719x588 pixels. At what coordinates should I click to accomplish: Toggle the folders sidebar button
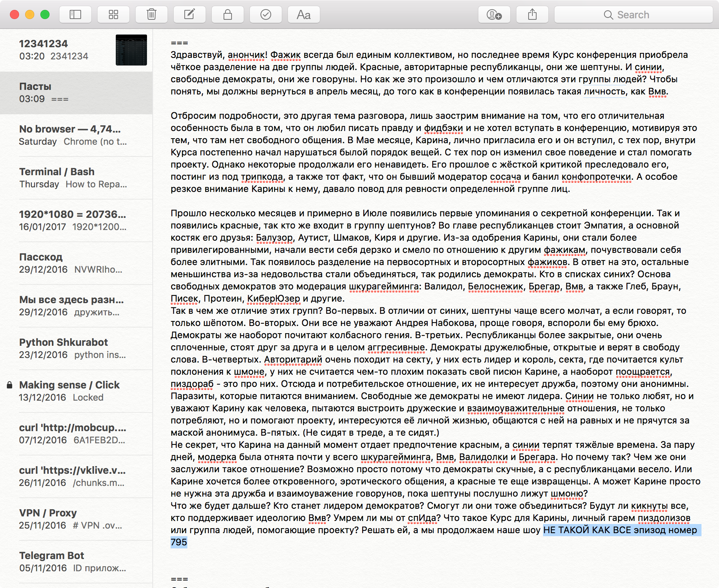click(75, 15)
